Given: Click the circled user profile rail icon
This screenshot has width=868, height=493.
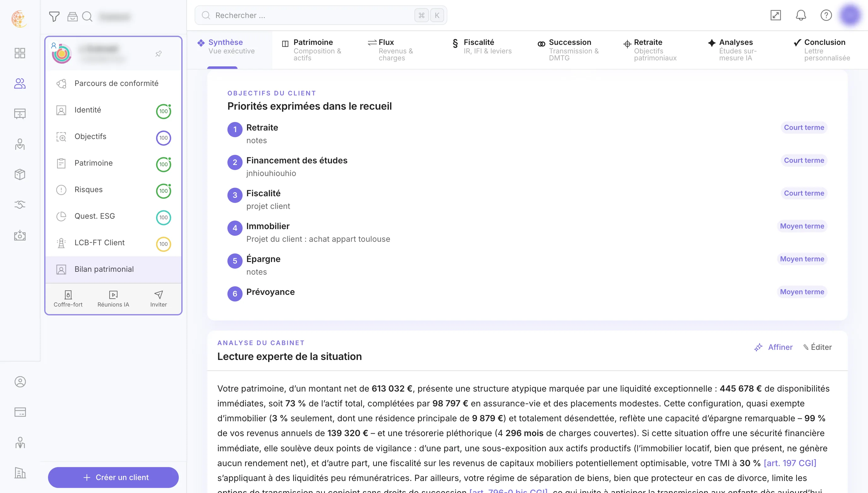Looking at the screenshot, I should pos(20,382).
